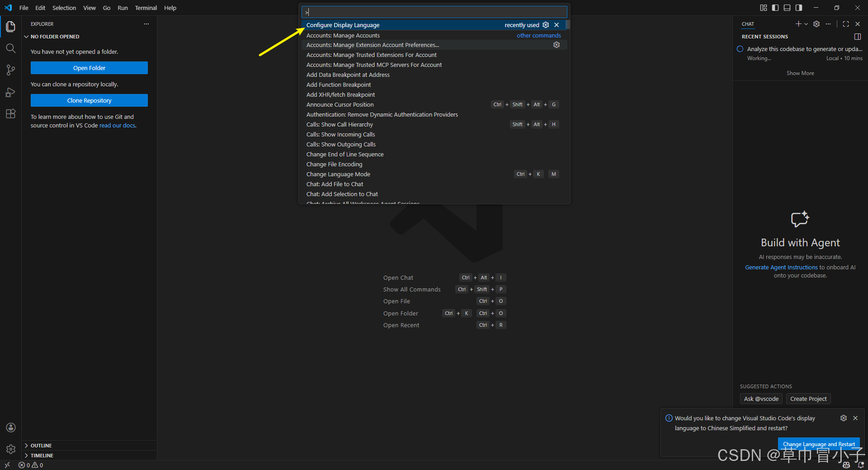Remove Configure Display Language from recently used
868x470 pixels.
[x=557, y=25]
